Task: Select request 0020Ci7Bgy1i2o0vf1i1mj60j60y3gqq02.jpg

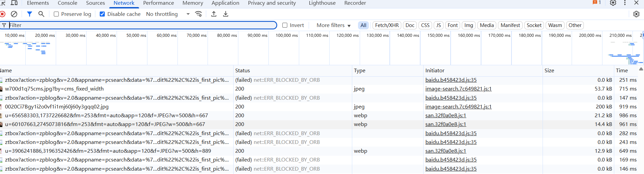Action: click(57, 107)
